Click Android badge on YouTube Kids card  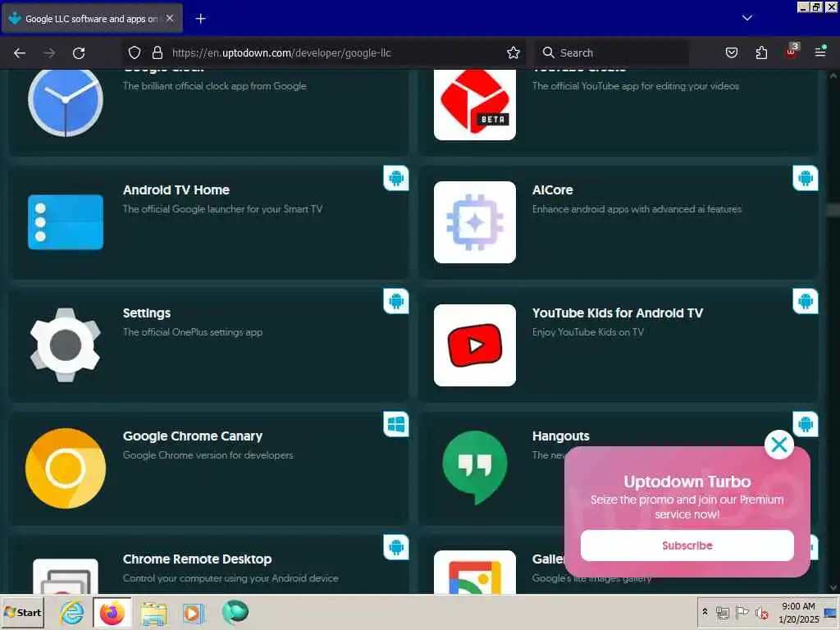(x=806, y=301)
